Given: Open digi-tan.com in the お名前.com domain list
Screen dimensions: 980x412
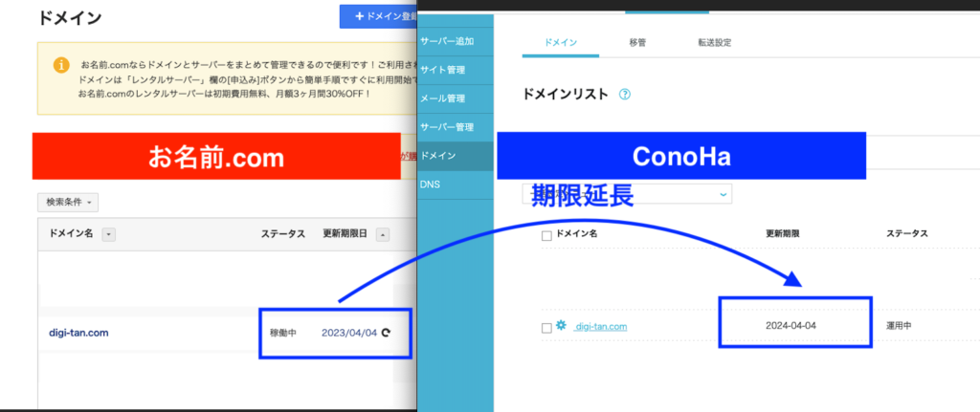Looking at the screenshot, I should coord(78,333).
